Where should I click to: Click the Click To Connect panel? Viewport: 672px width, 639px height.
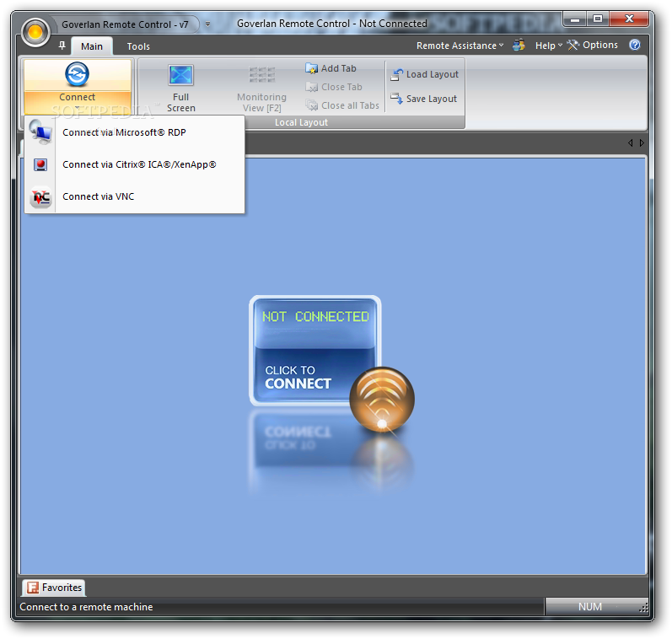(x=315, y=350)
